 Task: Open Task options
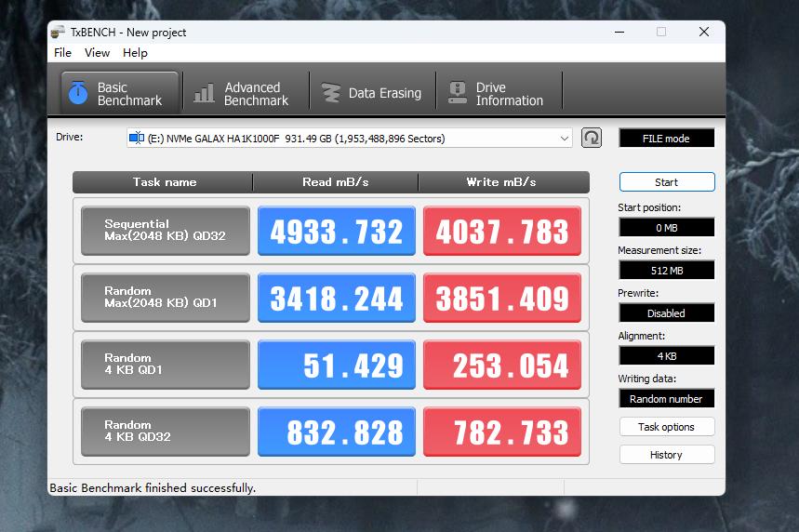[x=667, y=427]
